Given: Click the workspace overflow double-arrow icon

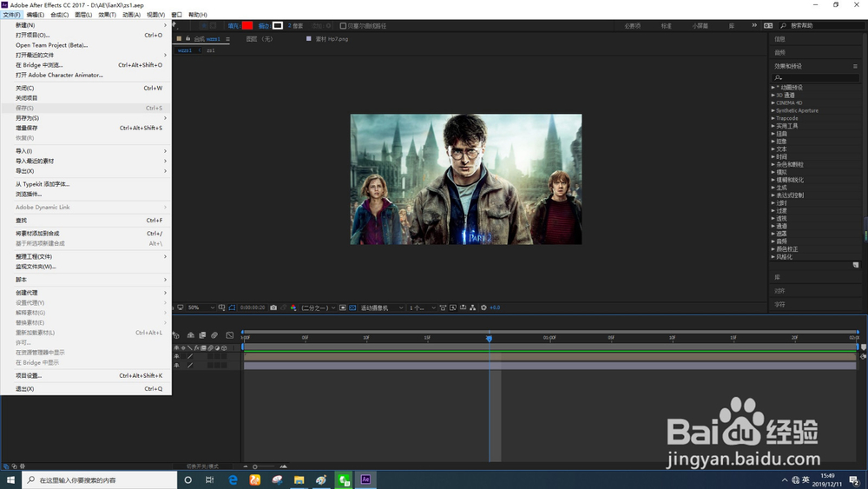Looking at the screenshot, I should pos(754,25).
